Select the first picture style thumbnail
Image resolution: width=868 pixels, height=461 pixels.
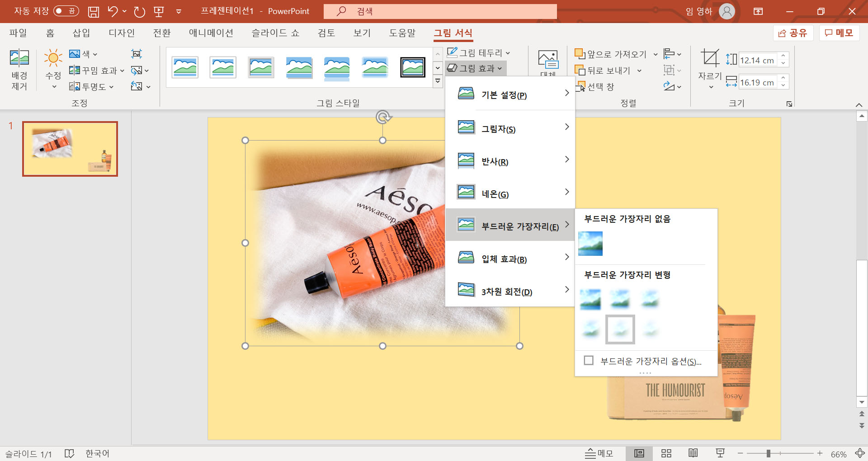point(185,67)
